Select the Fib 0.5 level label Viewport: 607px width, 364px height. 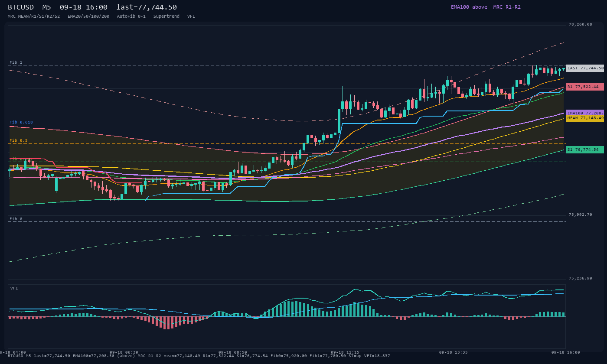click(19, 140)
